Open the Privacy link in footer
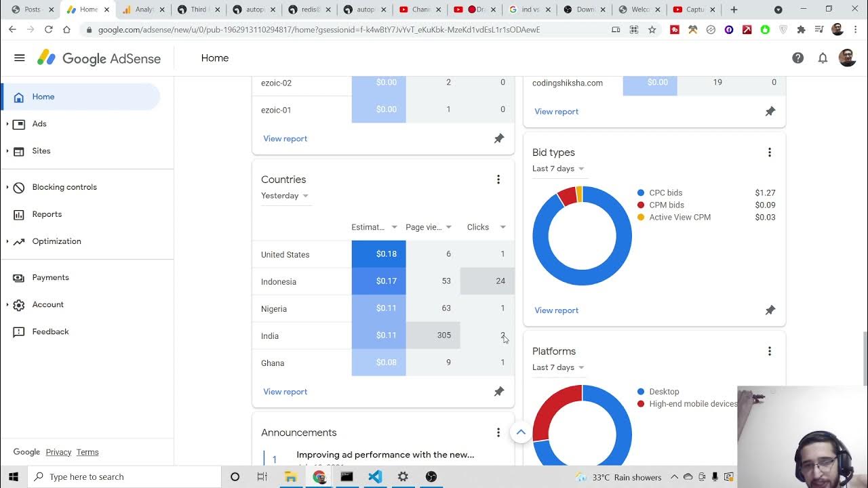868x488 pixels. [x=58, y=452]
